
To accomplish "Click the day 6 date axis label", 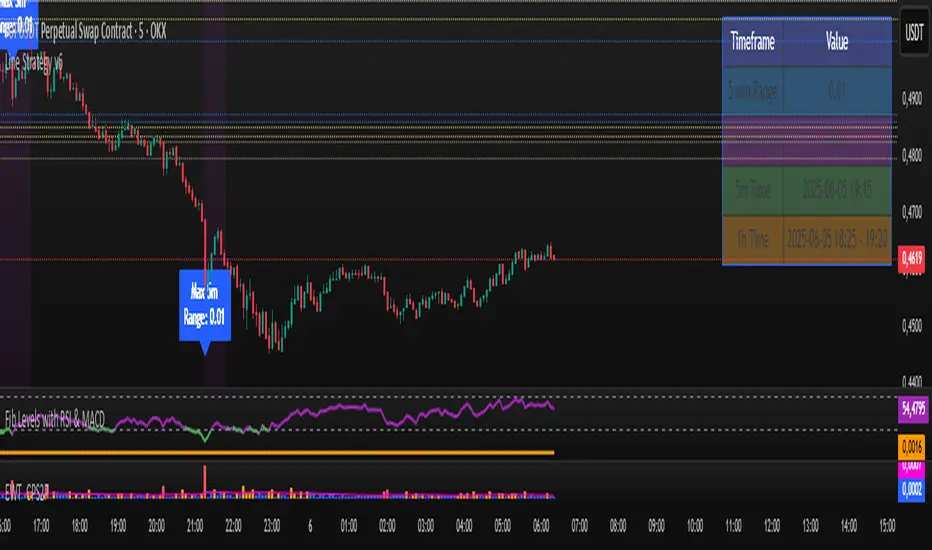I will click(310, 526).
